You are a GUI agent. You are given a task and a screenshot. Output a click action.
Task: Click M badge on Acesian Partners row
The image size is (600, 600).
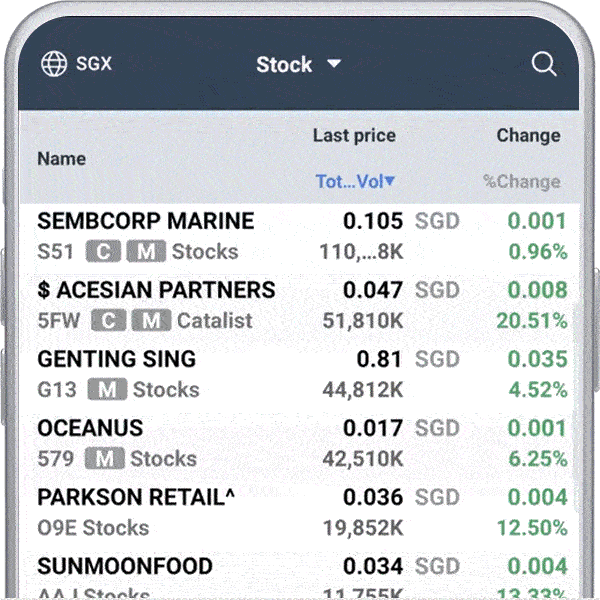[x=152, y=320]
